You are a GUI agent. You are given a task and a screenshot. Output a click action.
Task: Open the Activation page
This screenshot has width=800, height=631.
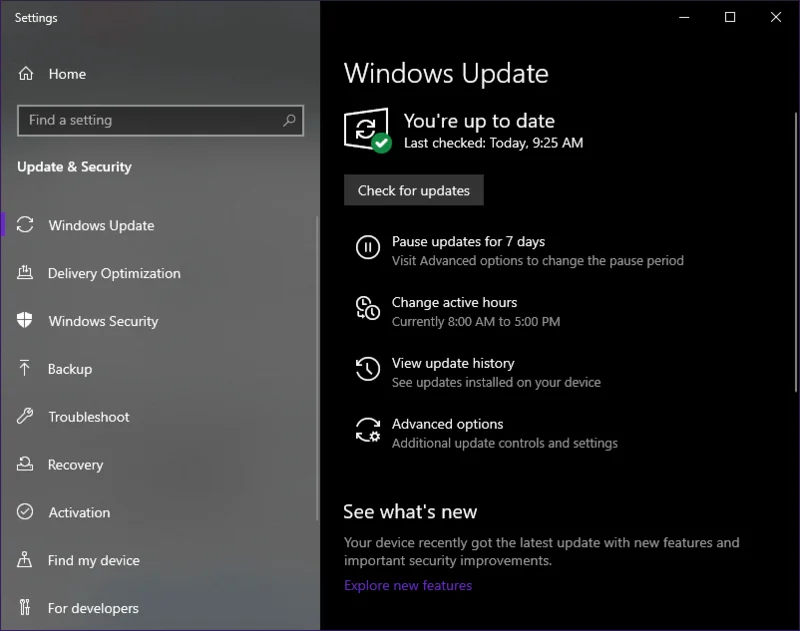coord(79,513)
